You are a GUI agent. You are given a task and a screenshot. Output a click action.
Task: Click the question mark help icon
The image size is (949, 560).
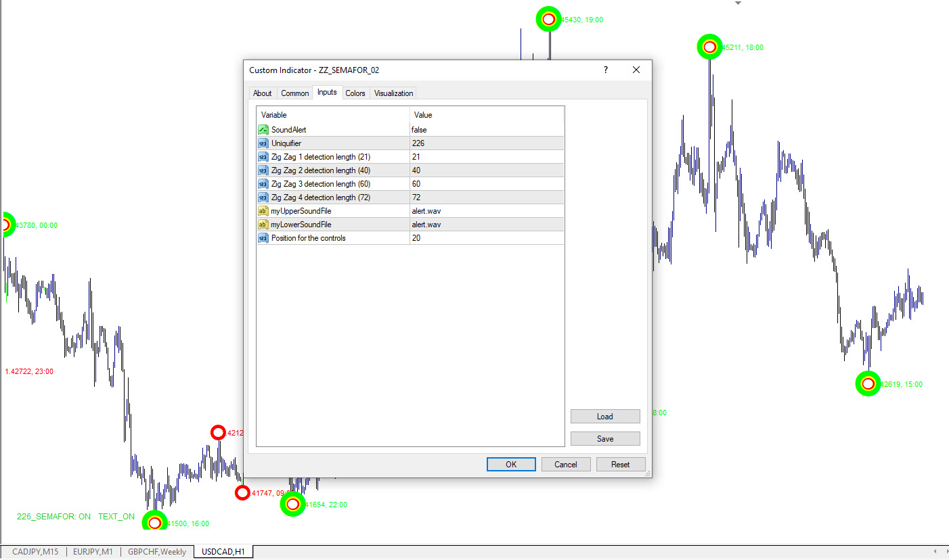(606, 70)
